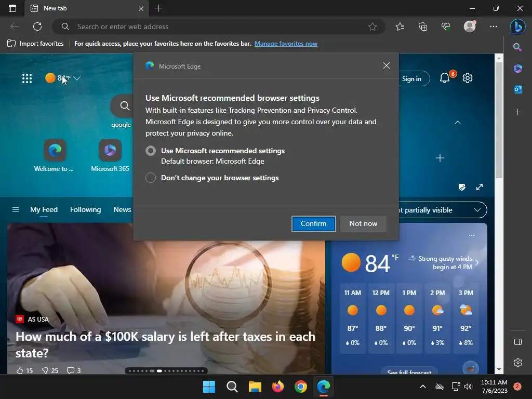
Task: Click the news carousel indicator dots
Action: (166, 371)
